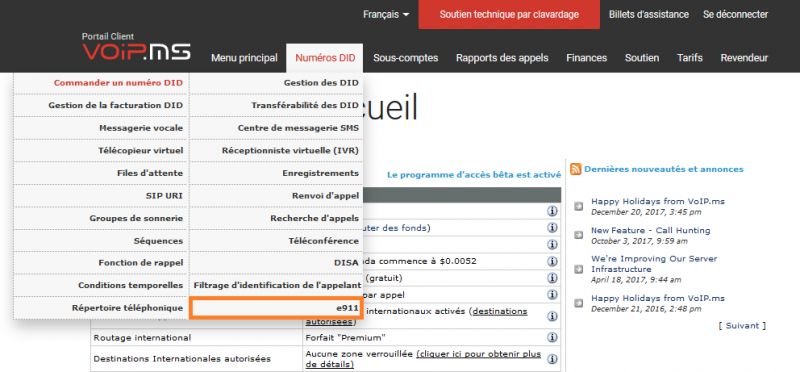Select the Numéros DID nav tab
The height and width of the screenshot is (372, 800).
(325, 58)
